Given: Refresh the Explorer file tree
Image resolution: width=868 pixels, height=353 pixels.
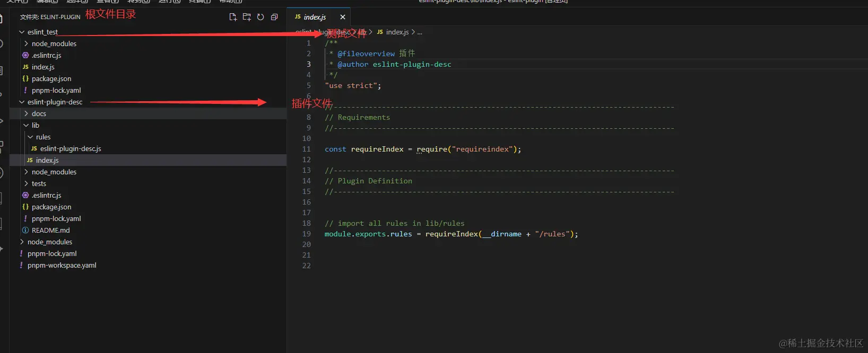Looking at the screenshot, I should [261, 17].
